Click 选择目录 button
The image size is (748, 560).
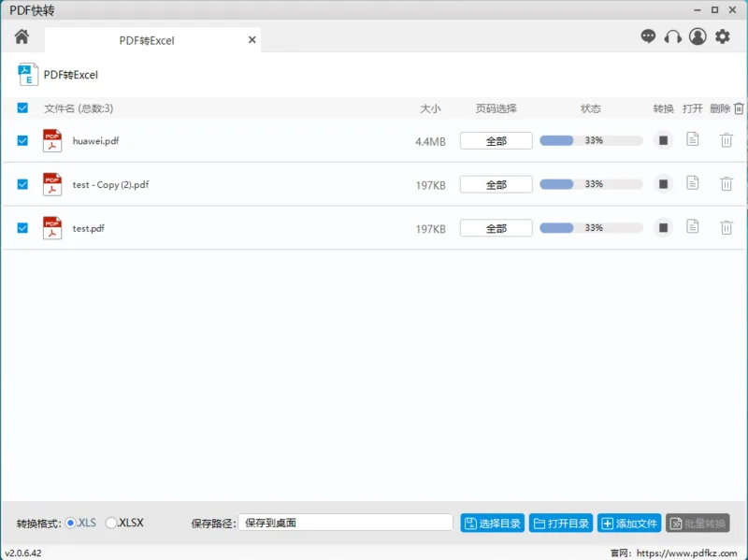(x=493, y=524)
